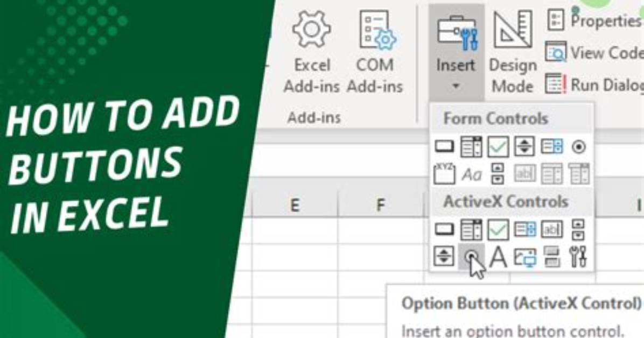Insert an ActiveX Check Box

(x=498, y=229)
